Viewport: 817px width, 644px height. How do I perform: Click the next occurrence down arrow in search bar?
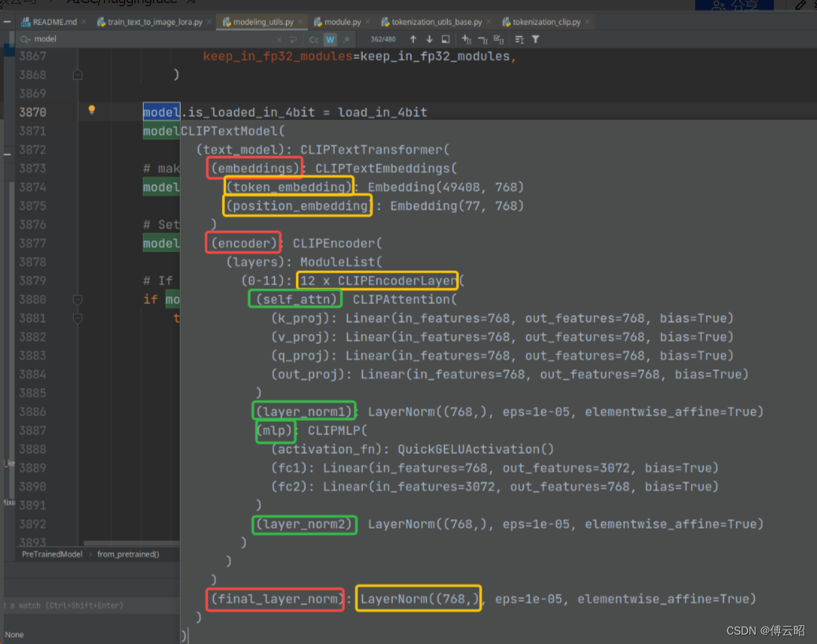click(429, 38)
